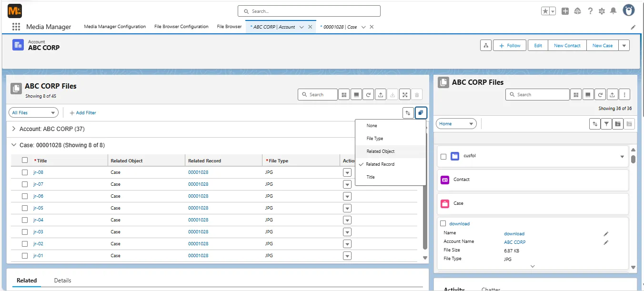Open the Favorites list dropdown arrow
Image resolution: width=644 pixels, height=291 pixels.
(x=553, y=11)
